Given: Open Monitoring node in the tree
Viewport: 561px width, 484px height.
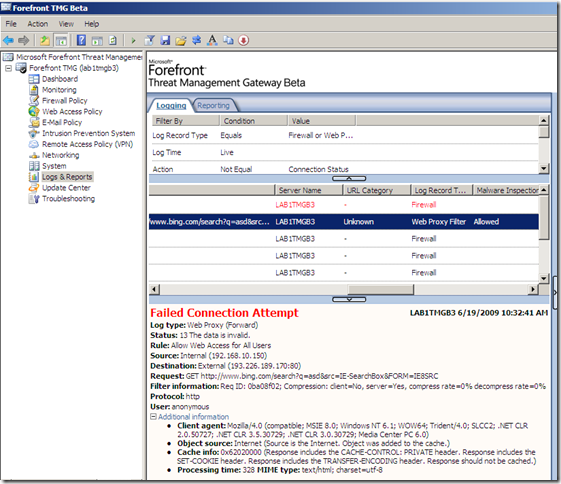Looking at the screenshot, I should click(59, 90).
